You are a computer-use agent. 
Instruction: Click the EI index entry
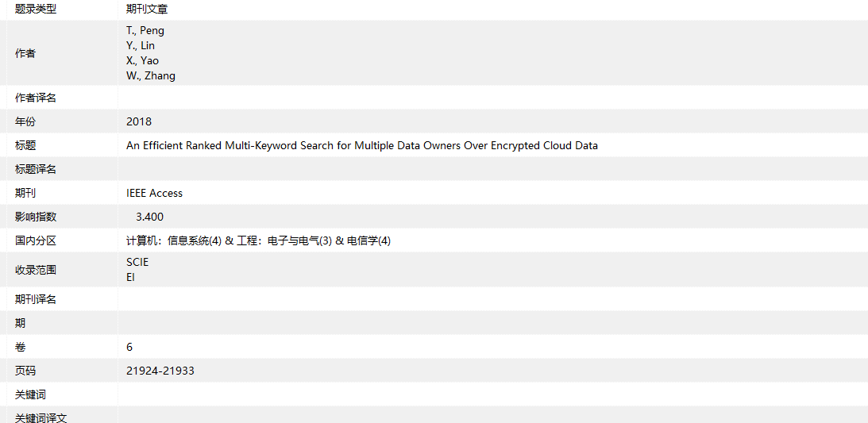(x=131, y=278)
